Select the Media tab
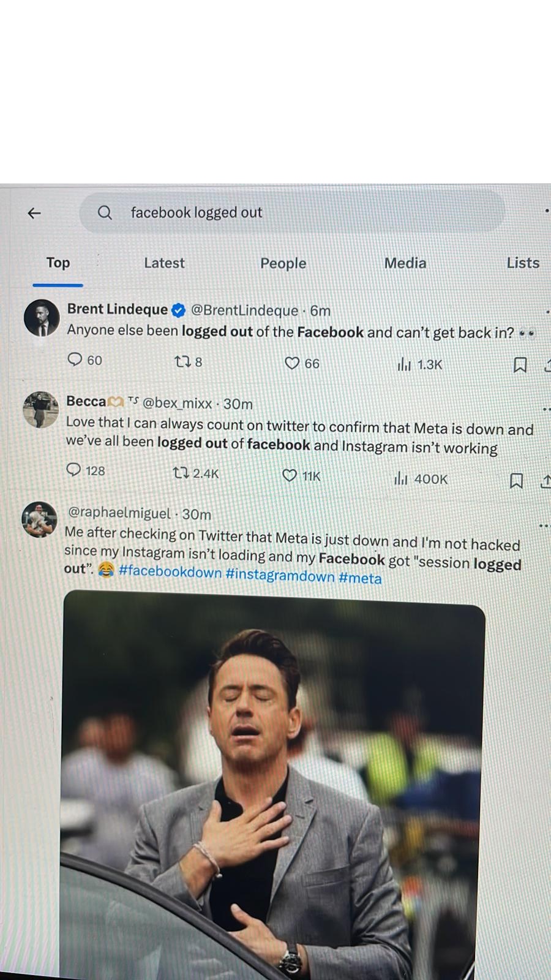Viewport: 551px width, 980px height. tap(405, 263)
